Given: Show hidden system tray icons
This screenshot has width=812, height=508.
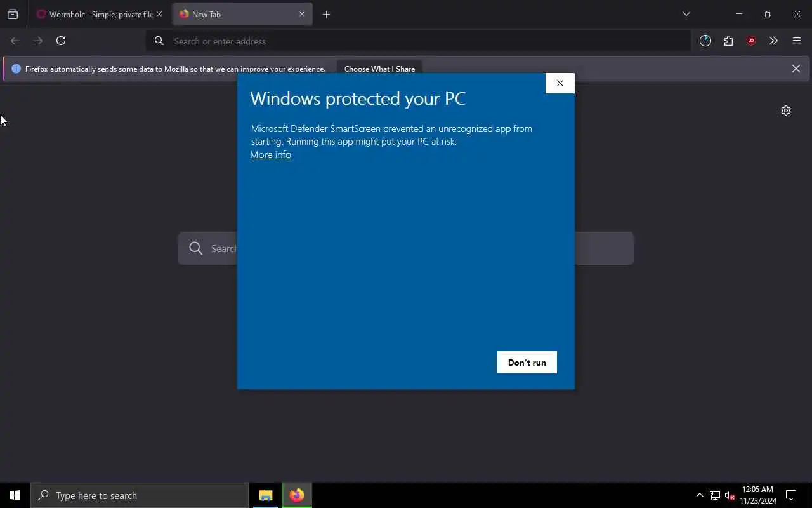Looking at the screenshot, I should pyautogui.click(x=700, y=495).
